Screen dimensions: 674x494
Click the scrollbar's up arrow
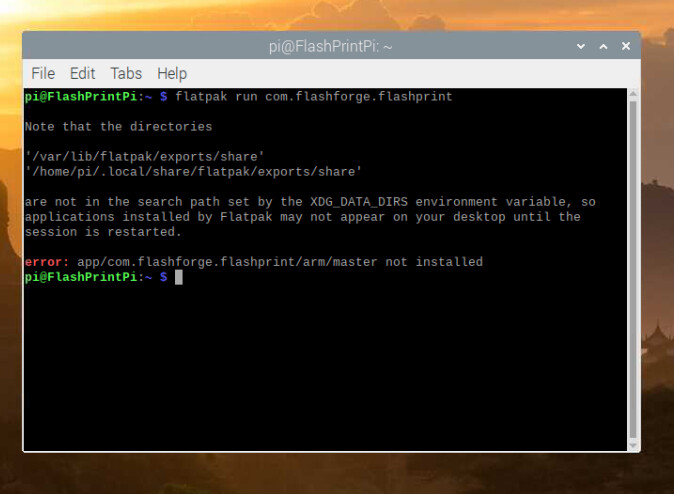633,93
